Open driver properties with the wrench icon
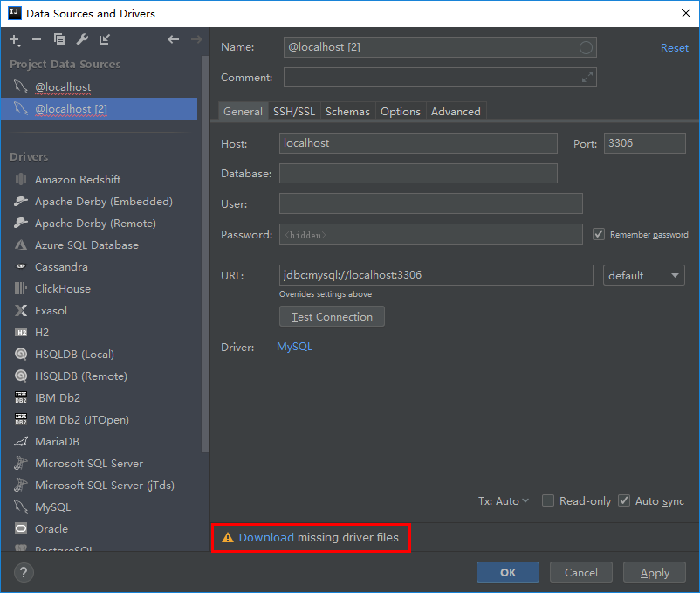The image size is (700, 593). tap(82, 40)
